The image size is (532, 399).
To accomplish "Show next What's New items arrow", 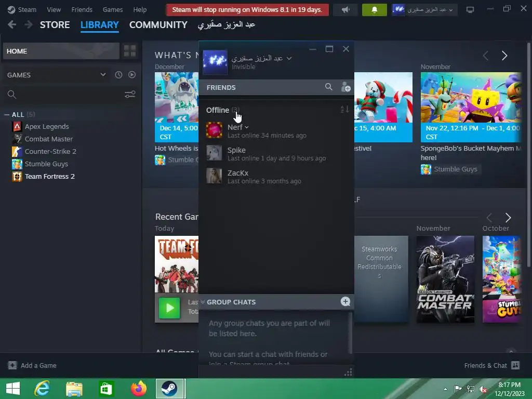I will [504, 56].
